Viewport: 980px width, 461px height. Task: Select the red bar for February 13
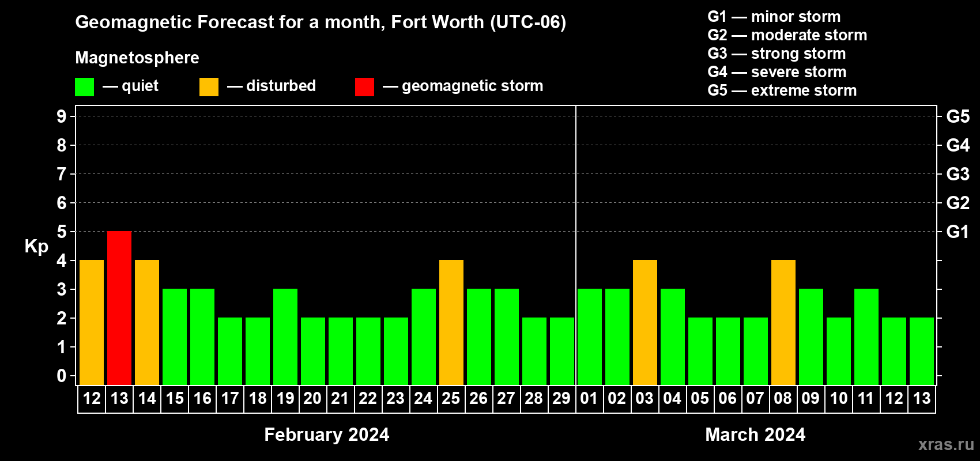click(x=119, y=308)
